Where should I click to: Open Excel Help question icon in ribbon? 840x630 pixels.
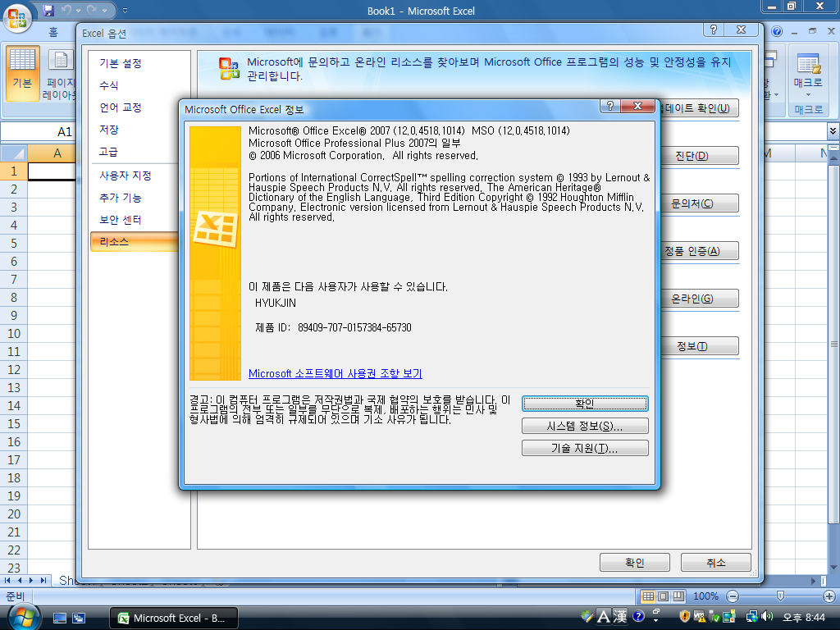point(777,32)
